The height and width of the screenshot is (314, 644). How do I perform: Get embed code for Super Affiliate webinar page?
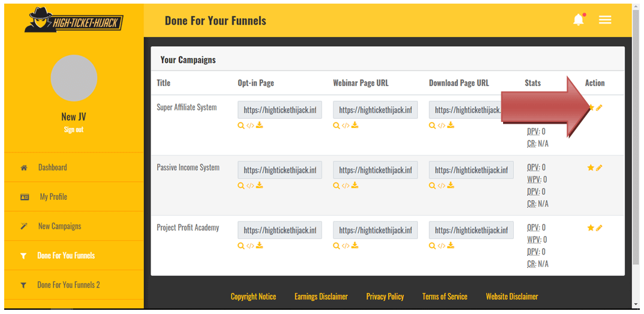345,125
